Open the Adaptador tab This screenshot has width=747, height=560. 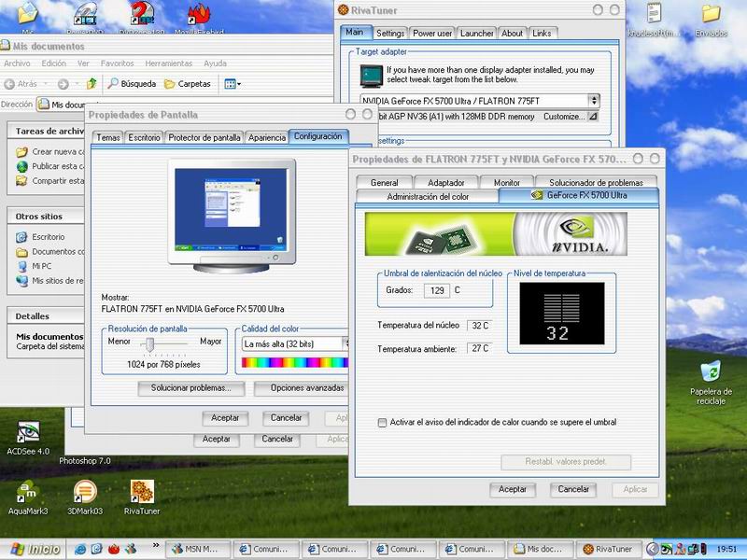[446, 182]
